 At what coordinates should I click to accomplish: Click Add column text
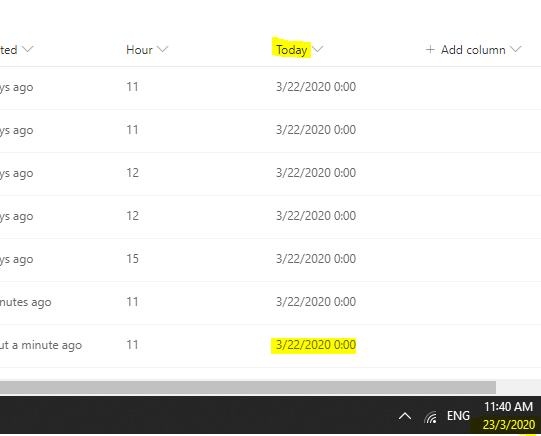coord(473,50)
